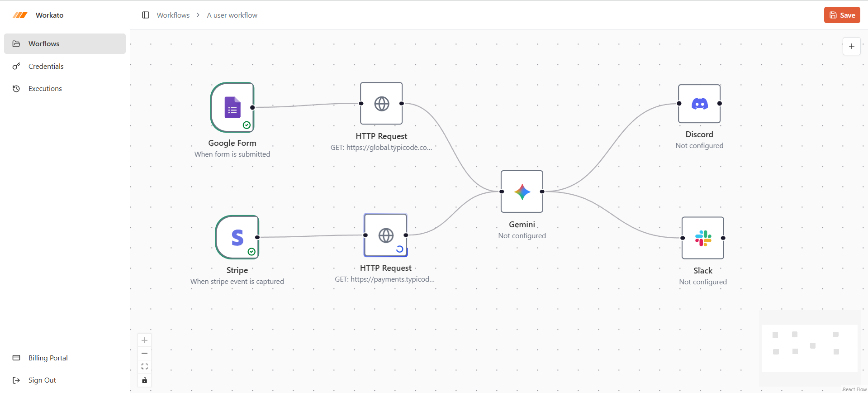Click the Workflows breadcrumb link
The height and width of the screenshot is (393, 868).
pos(173,15)
